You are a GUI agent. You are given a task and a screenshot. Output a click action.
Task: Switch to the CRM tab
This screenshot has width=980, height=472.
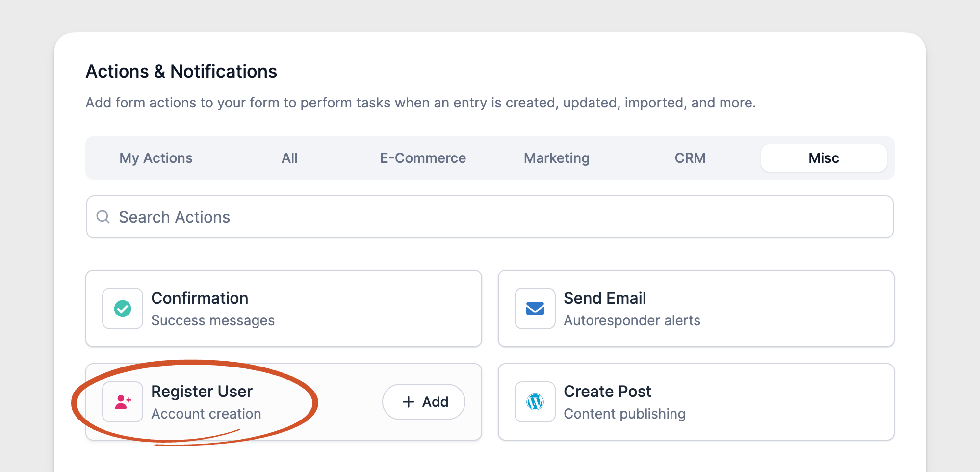click(690, 158)
